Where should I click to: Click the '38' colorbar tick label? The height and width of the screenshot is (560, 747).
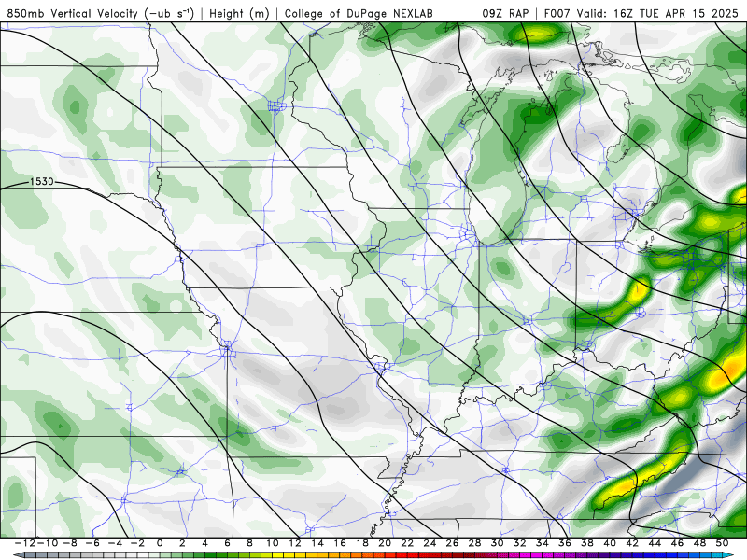pos(587,543)
